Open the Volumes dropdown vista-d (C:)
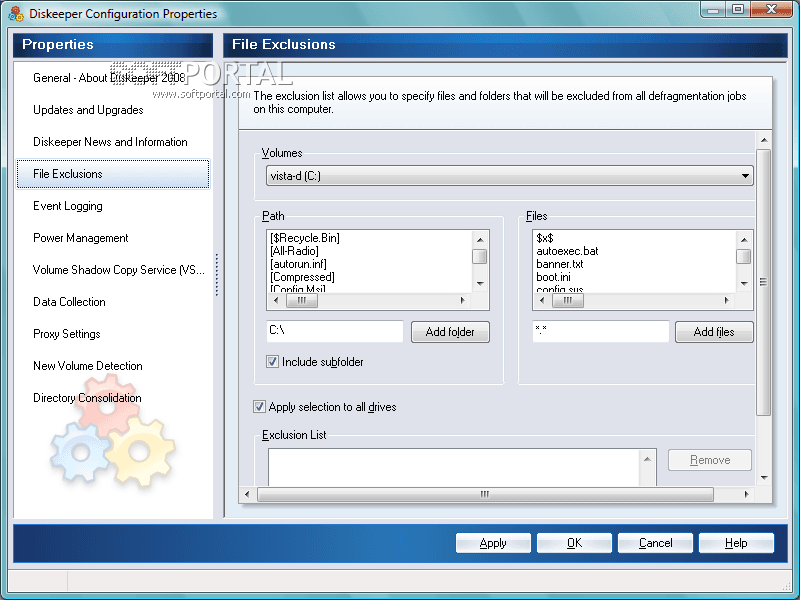The image size is (800, 600). point(509,176)
